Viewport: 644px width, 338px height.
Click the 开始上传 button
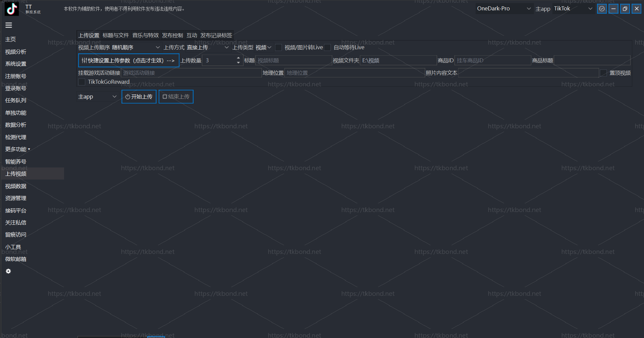tap(139, 97)
